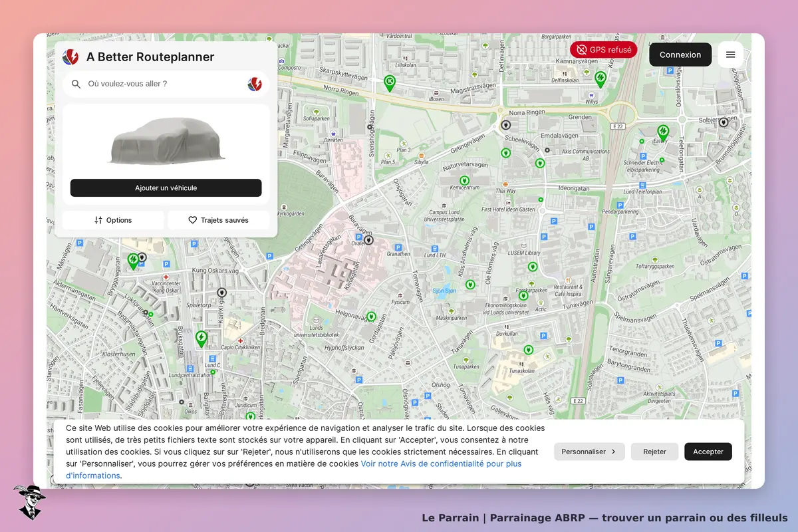Image resolution: width=798 pixels, height=532 pixels.
Task: Select the green fast charger pin on Bryggaregatan
Action: (133, 261)
